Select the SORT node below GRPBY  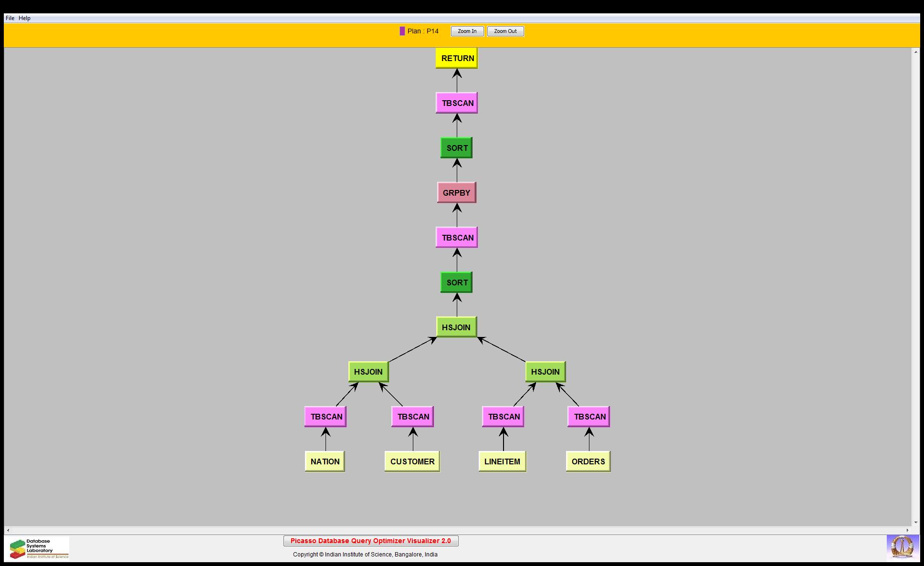click(x=456, y=283)
